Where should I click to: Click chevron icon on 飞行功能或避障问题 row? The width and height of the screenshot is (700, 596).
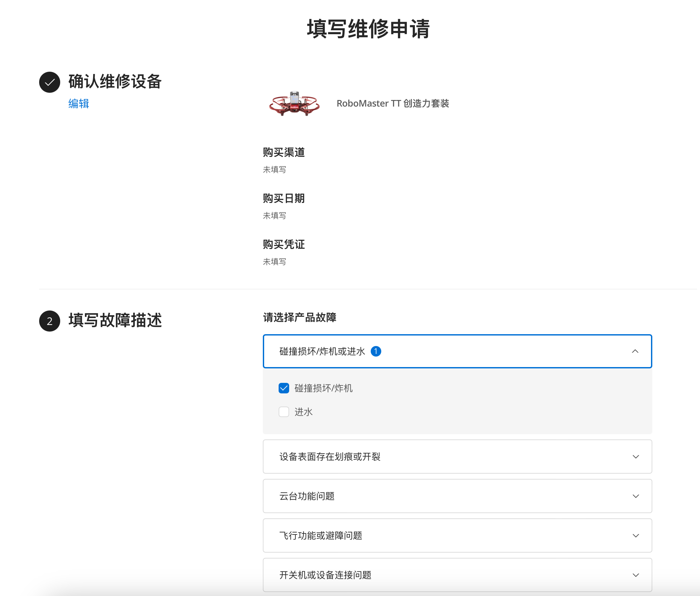tap(636, 535)
